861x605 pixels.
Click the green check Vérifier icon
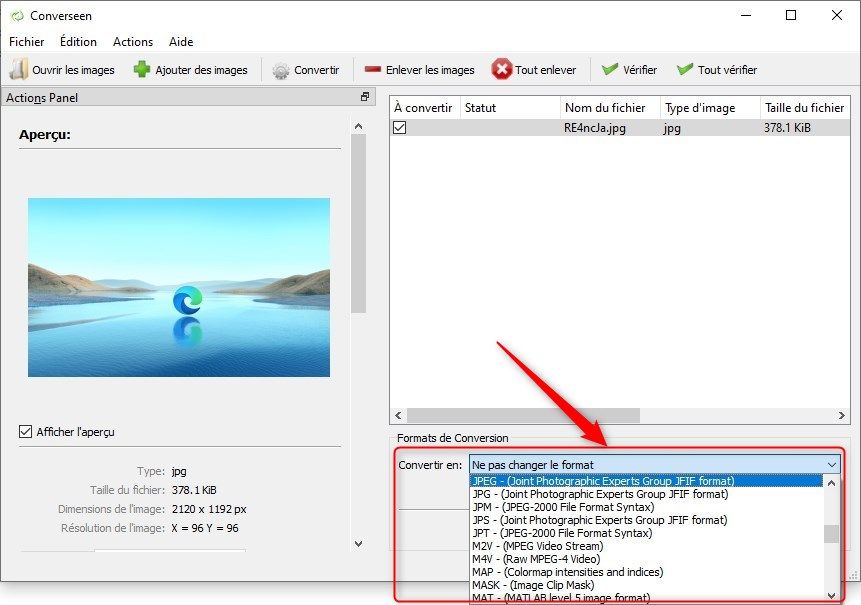pos(610,69)
